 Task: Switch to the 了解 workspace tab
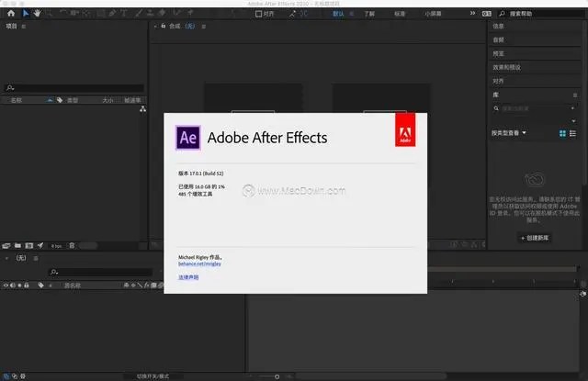click(369, 14)
